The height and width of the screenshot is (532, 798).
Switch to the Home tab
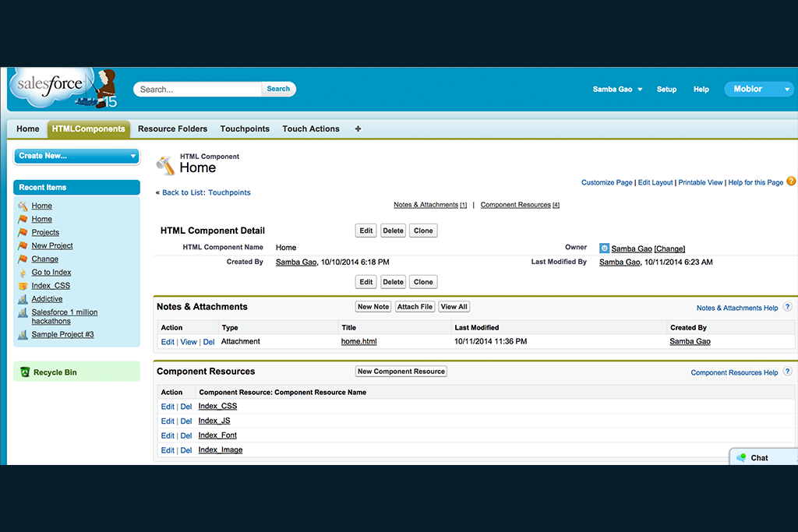click(x=28, y=129)
